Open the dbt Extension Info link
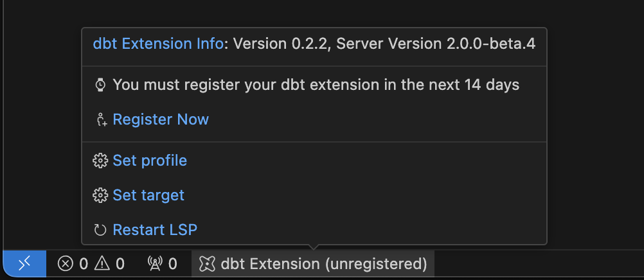 [x=159, y=44]
